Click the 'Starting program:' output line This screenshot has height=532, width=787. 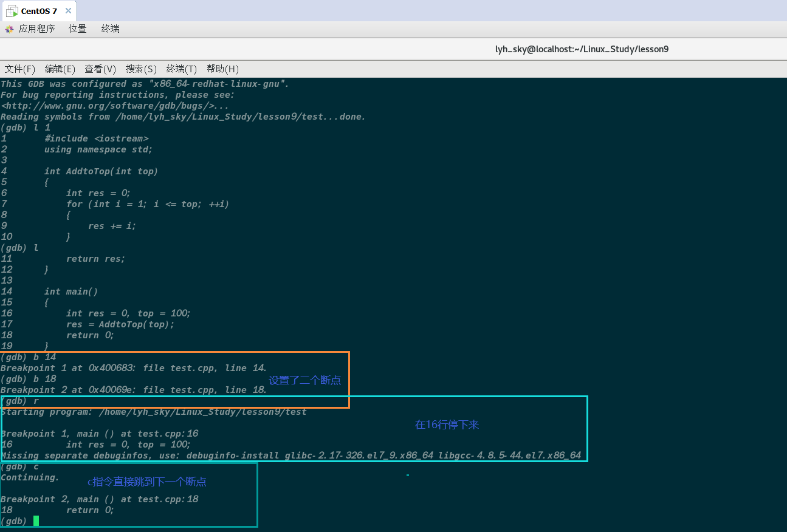154,412
